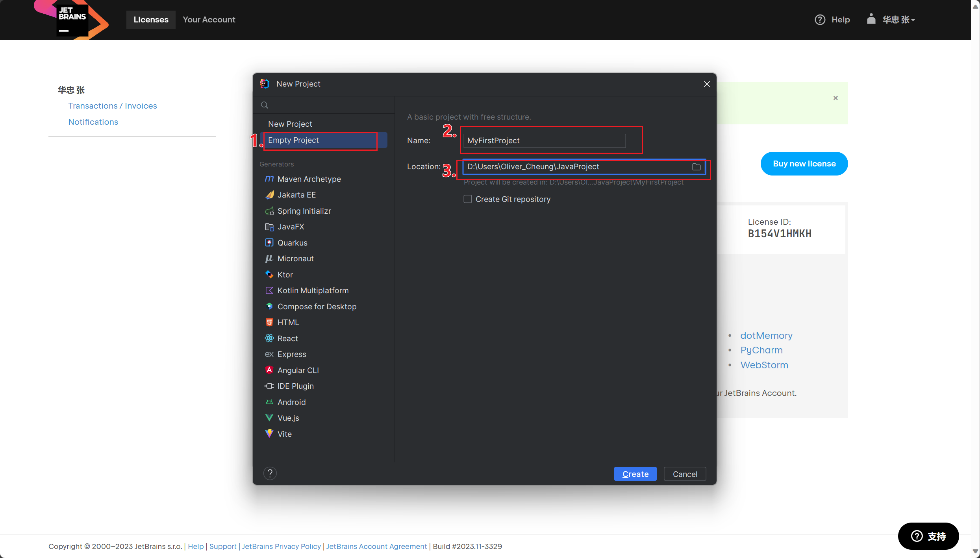Switch to the Your Account tab
The image size is (980, 558).
click(209, 20)
